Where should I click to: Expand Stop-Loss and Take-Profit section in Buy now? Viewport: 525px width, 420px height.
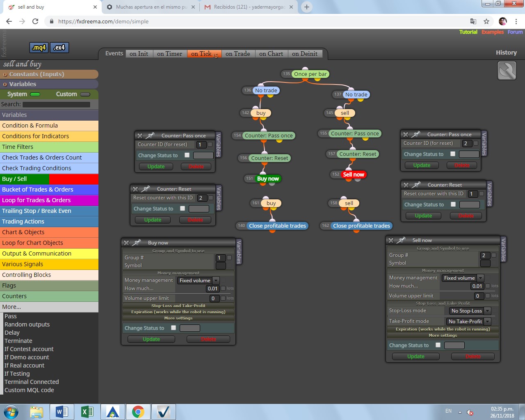point(178,306)
